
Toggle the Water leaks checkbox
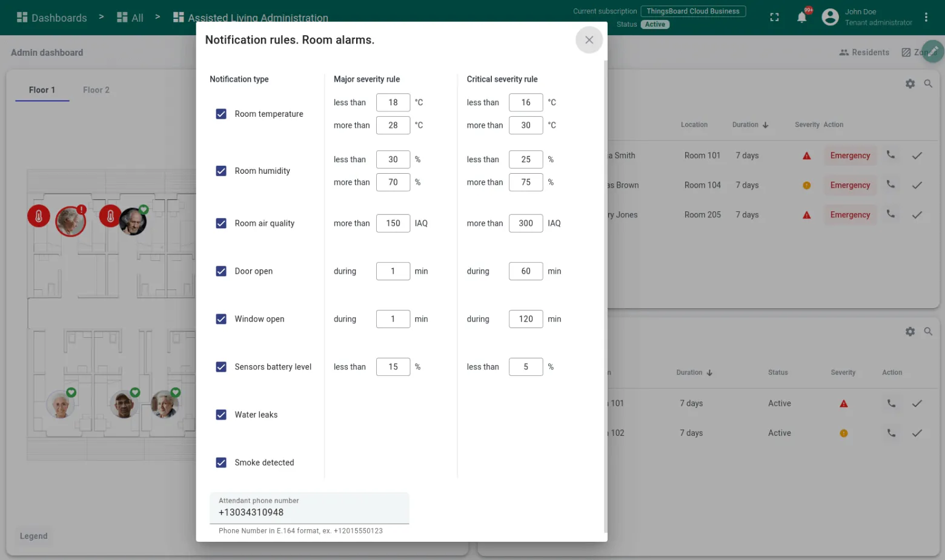pyautogui.click(x=221, y=415)
